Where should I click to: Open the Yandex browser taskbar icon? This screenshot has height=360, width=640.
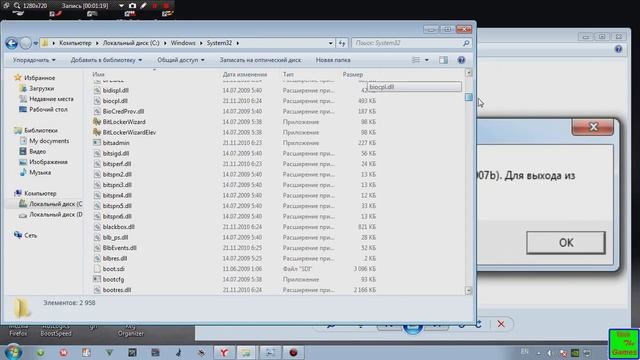click(224, 353)
